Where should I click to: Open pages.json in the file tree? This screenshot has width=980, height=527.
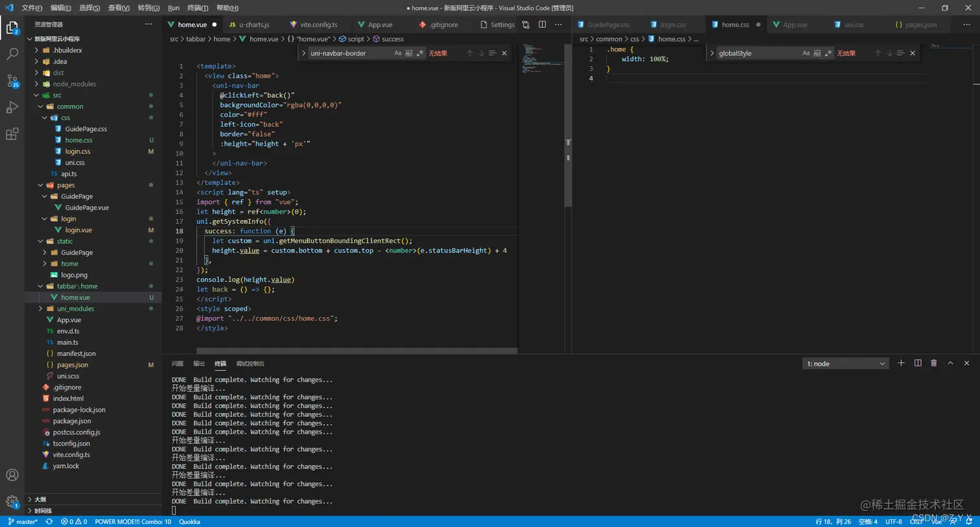(x=73, y=365)
